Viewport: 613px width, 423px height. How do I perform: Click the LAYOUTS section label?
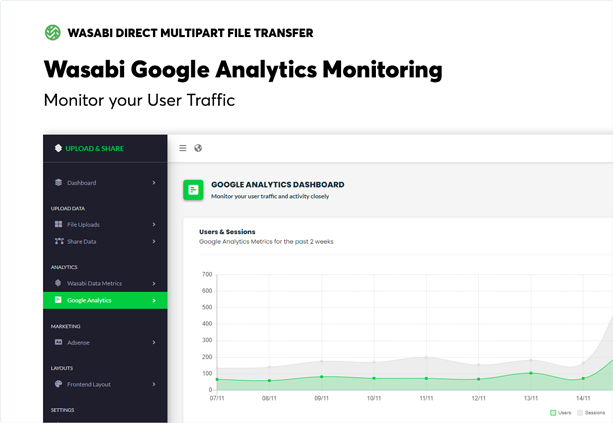(62, 368)
